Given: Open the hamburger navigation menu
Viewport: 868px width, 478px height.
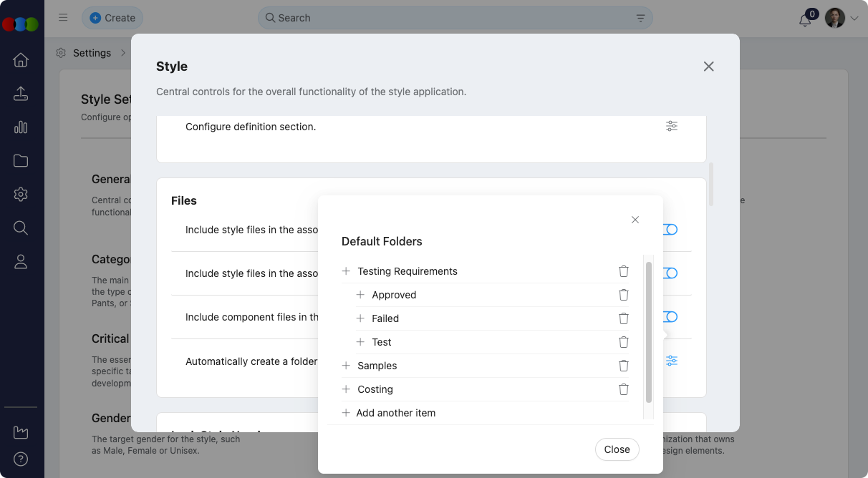Looking at the screenshot, I should [x=63, y=18].
